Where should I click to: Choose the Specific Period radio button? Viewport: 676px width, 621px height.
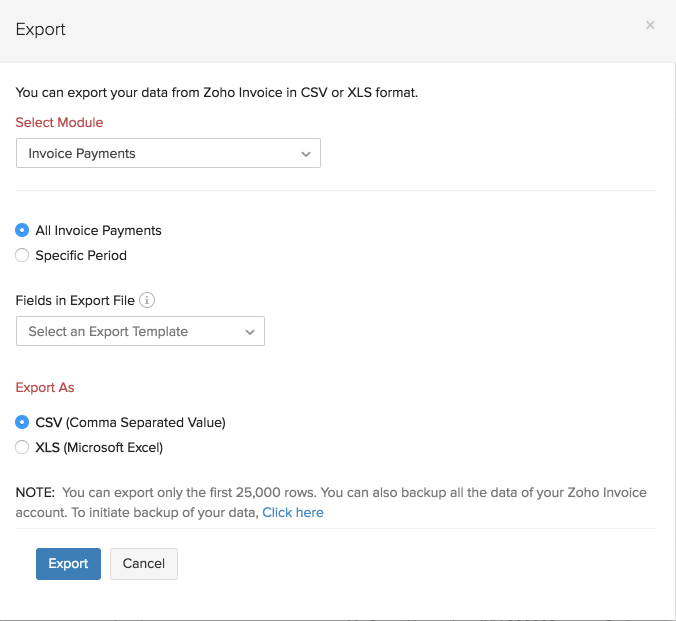22,255
